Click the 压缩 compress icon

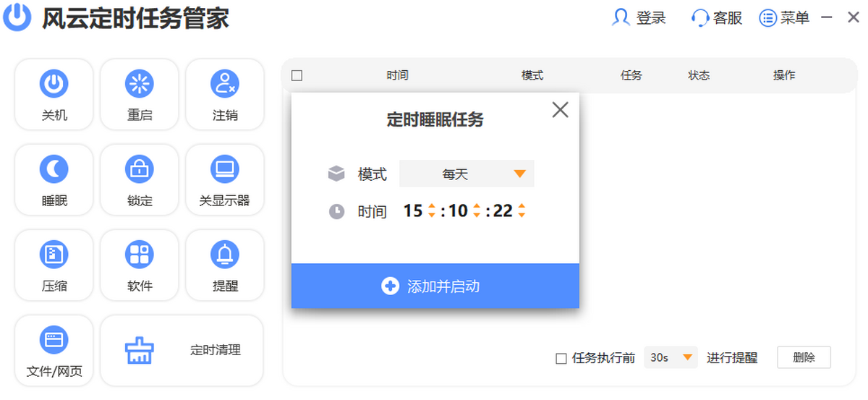[x=54, y=265]
